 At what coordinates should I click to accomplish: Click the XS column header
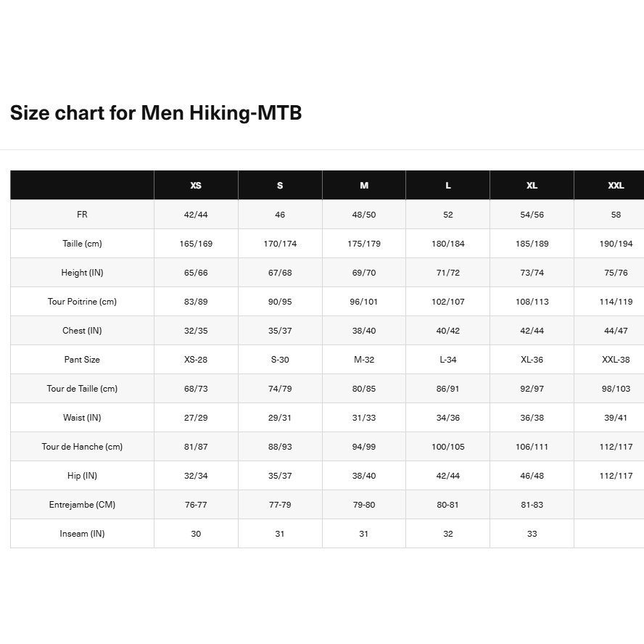(196, 186)
